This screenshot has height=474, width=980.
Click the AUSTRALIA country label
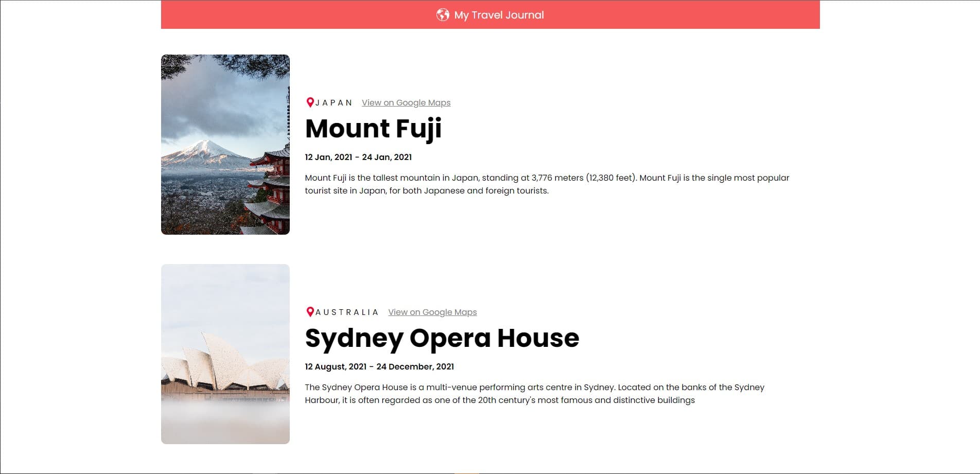(x=347, y=312)
